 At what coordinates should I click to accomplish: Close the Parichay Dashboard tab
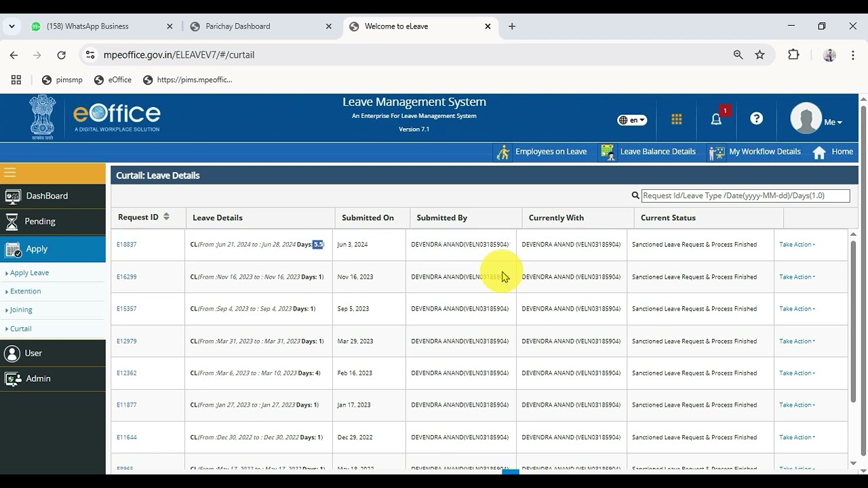coord(329,26)
